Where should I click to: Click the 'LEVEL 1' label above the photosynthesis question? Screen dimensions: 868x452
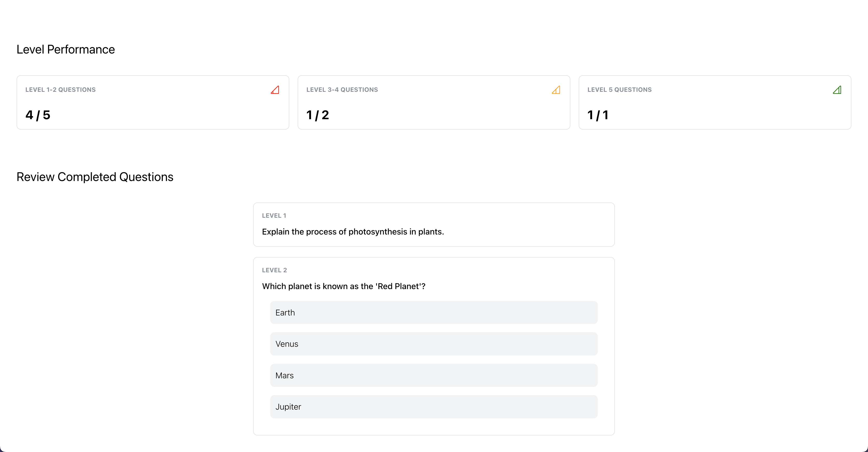click(x=274, y=216)
